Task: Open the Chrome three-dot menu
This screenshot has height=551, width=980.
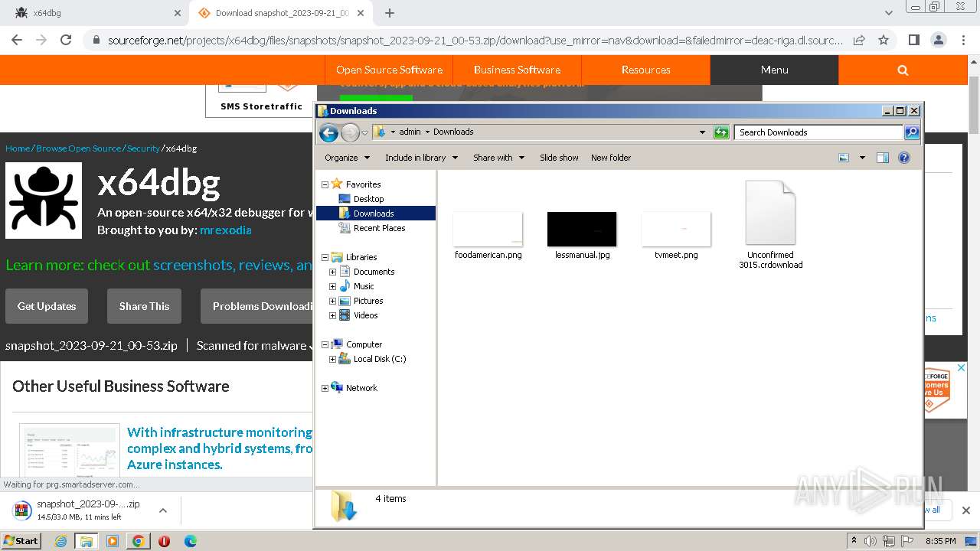Action: [962, 40]
